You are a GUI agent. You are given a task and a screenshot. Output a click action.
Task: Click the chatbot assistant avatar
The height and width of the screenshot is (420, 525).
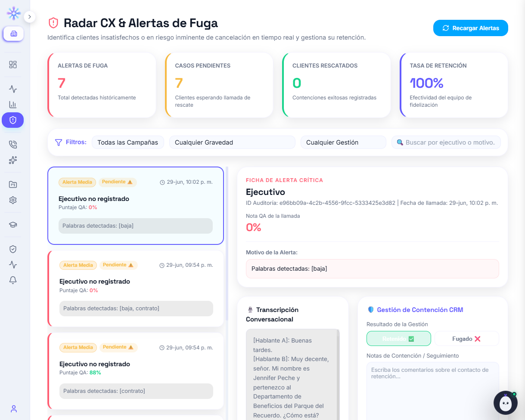[x=505, y=403]
